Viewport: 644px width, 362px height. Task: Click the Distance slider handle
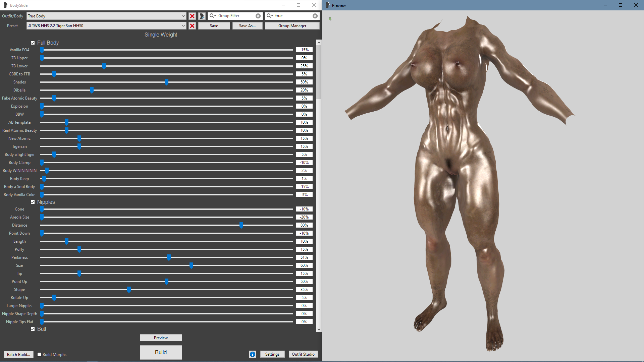(x=241, y=225)
